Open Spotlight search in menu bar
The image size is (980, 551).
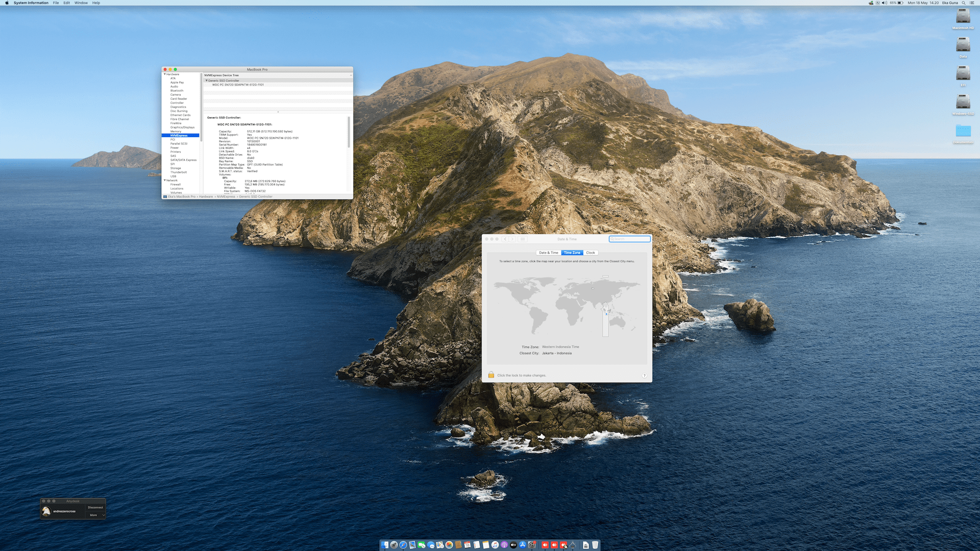click(x=964, y=3)
